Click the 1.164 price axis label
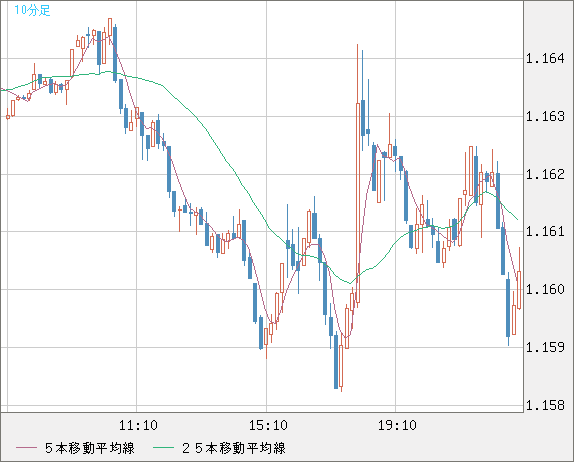 (x=545, y=58)
